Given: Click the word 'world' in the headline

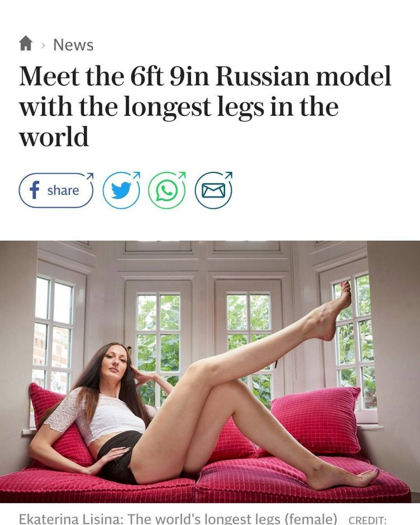Looking at the screenshot, I should tap(54, 137).
